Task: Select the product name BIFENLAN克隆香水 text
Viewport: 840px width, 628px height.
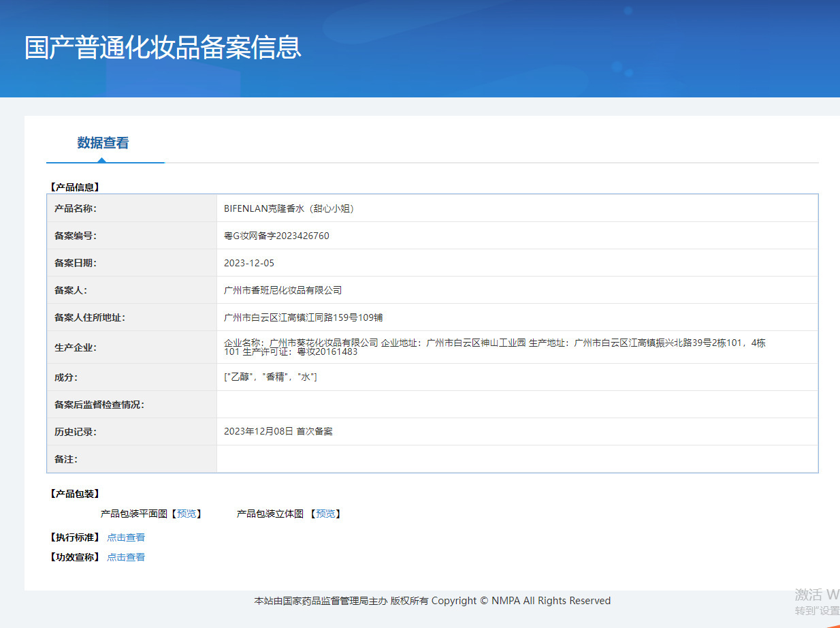Action: (x=289, y=208)
